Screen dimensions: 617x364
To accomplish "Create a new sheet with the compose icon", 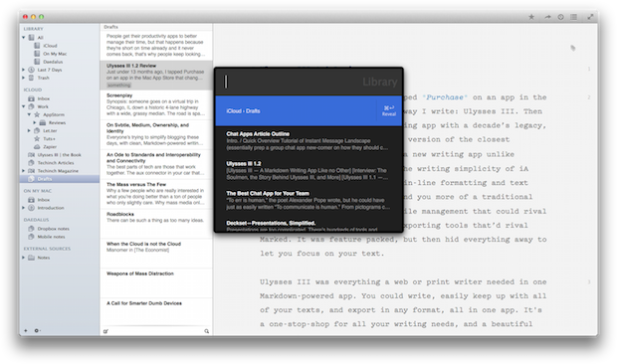I will pos(105,331).
